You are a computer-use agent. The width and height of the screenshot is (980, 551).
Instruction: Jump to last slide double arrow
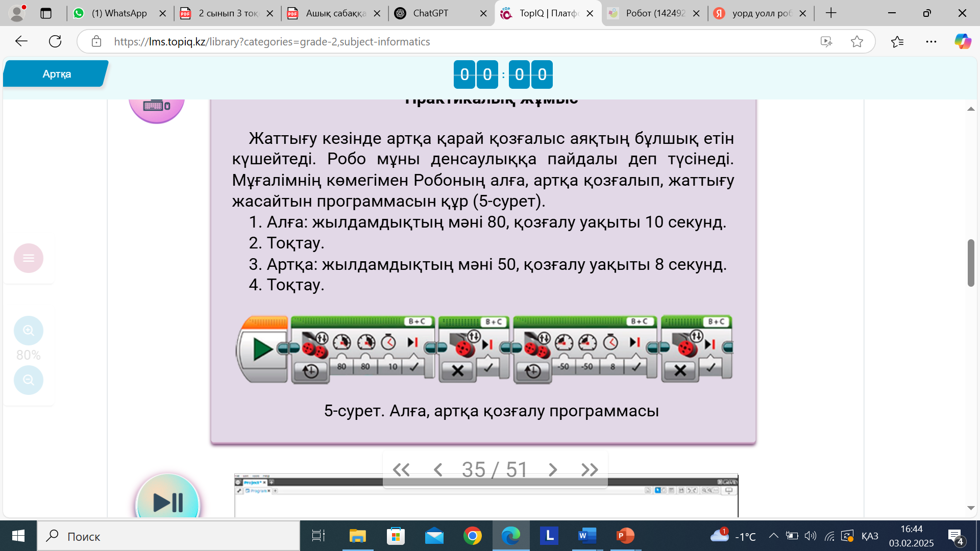(590, 469)
